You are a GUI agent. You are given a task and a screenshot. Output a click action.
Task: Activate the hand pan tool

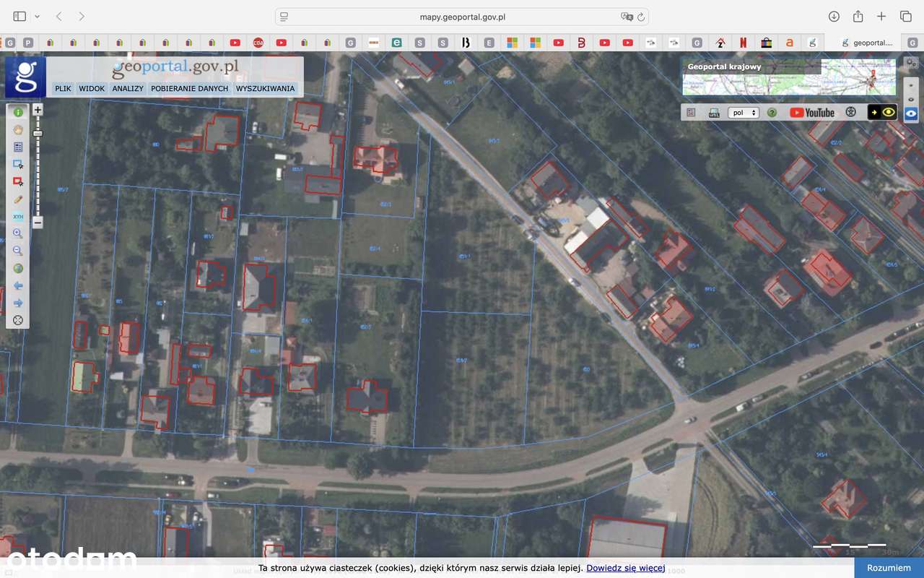coord(18,129)
